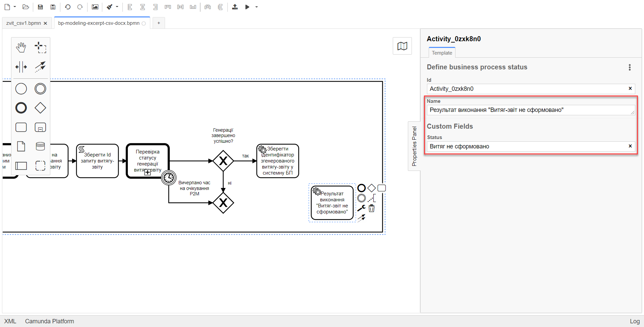Toggle the minimap open
Screen dimensions: 644x327
tap(402, 46)
